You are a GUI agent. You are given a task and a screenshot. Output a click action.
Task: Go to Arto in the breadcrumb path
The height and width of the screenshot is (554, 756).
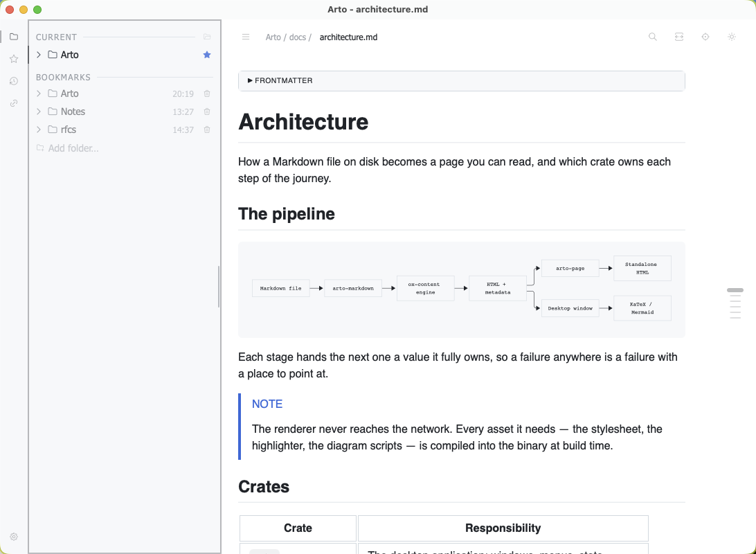pos(273,37)
